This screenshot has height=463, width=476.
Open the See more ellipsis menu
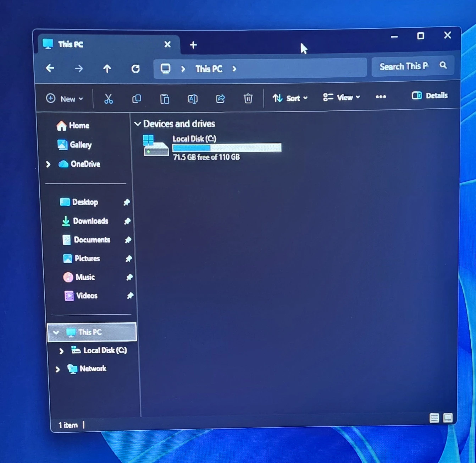[381, 97]
